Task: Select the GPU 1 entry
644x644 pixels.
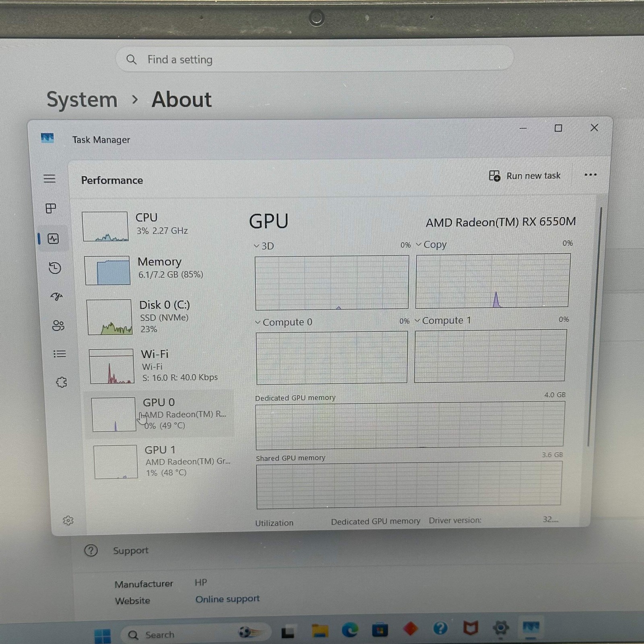Action: click(163, 461)
